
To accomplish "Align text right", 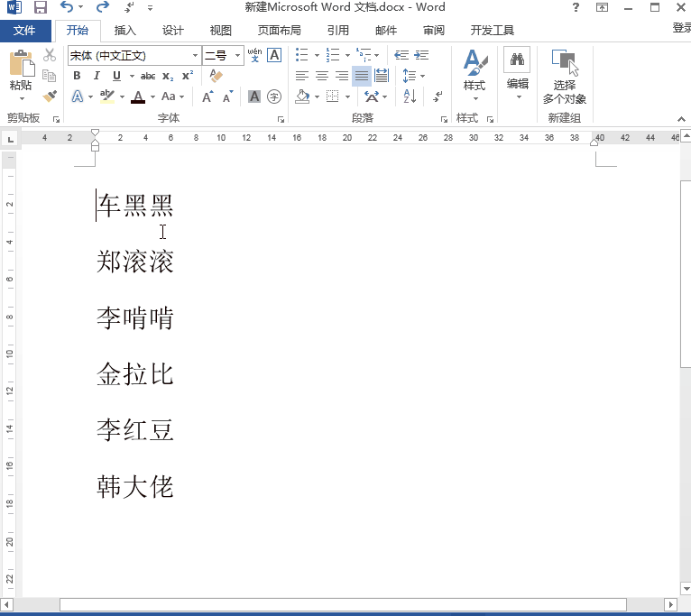I will point(342,76).
